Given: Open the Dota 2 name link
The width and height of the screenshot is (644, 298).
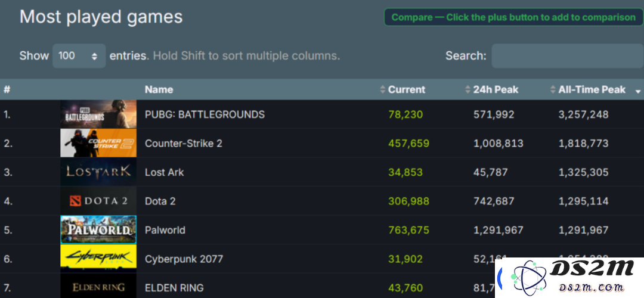Looking at the screenshot, I should [160, 201].
